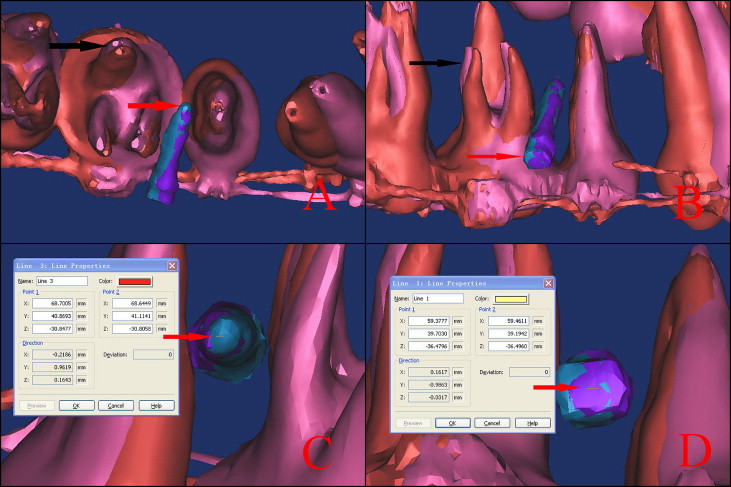
Task: Select Point 2 Y field with value 41.1141
Action: click(x=132, y=314)
